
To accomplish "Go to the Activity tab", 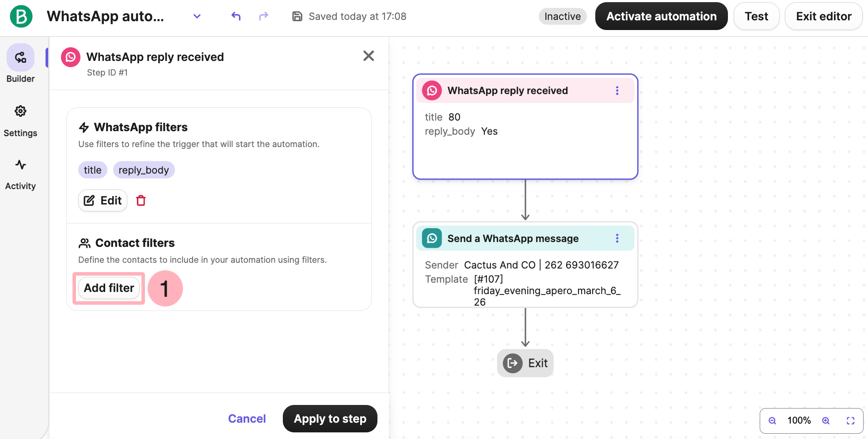I will 20,174.
